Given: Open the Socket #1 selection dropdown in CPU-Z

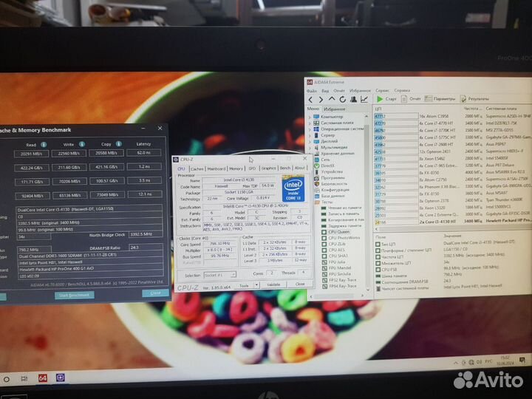Looking at the screenshot, I should point(219,275).
